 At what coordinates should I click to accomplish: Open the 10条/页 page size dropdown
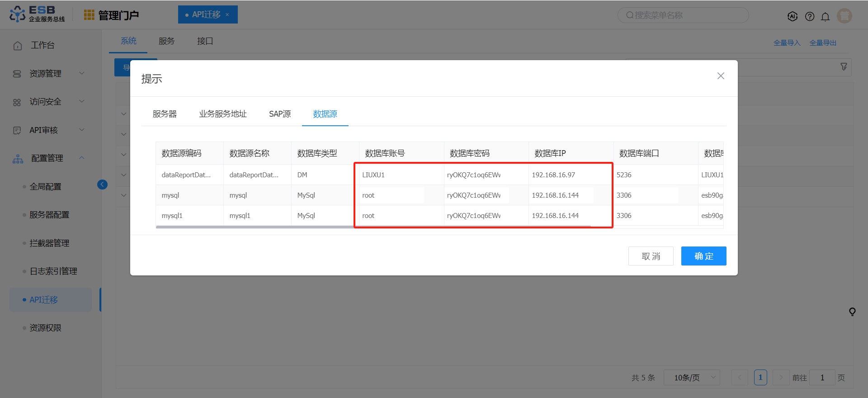pos(691,378)
